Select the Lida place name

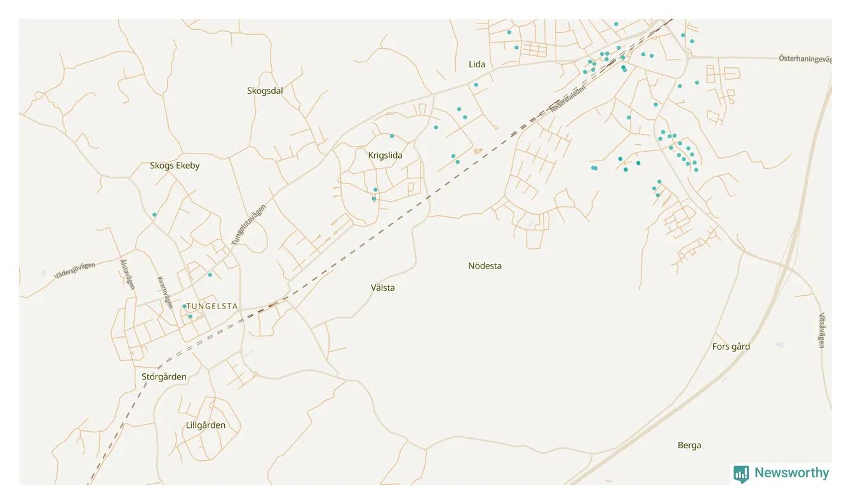477,64
